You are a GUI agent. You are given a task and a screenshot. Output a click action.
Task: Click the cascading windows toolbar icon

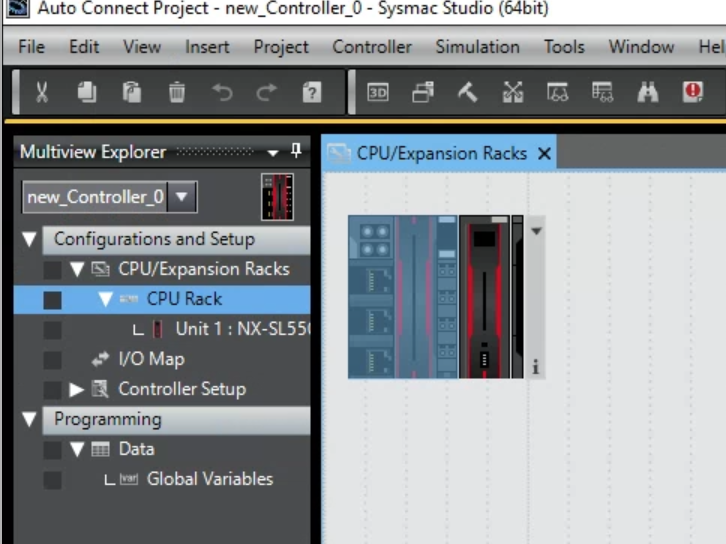point(423,92)
